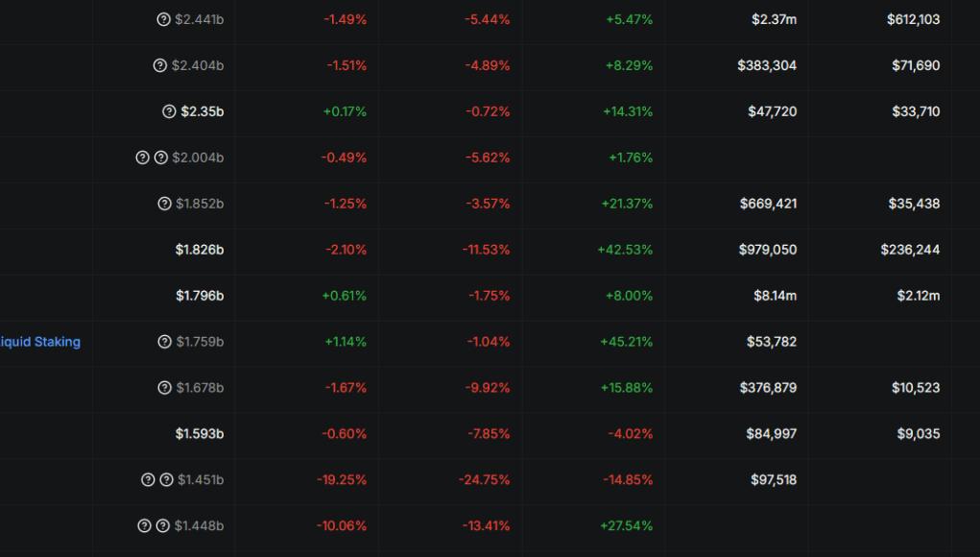The image size is (980, 557).
Task: Click the leftmost question icon in $2.004b row
Action: coord(142,157)
